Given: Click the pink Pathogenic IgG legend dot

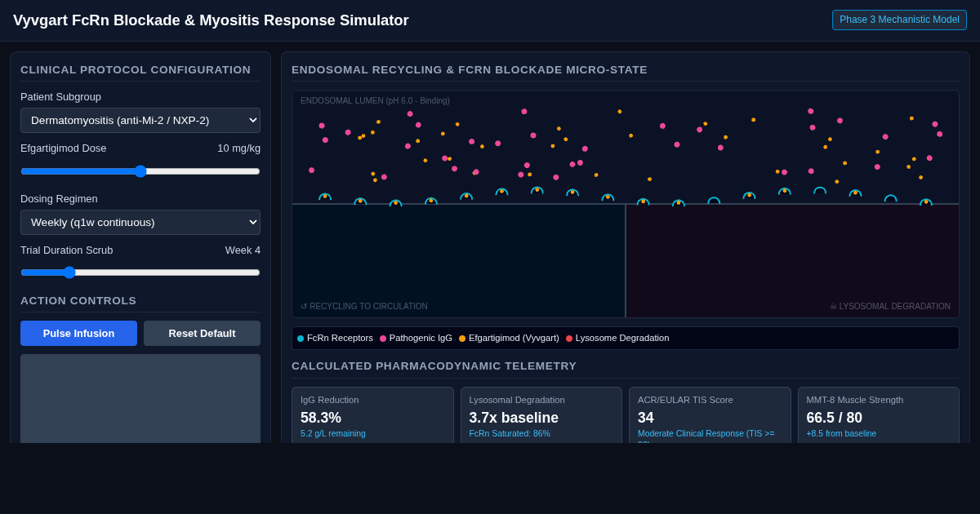Looking at the screenshot, I should click(x=383, y=339).
